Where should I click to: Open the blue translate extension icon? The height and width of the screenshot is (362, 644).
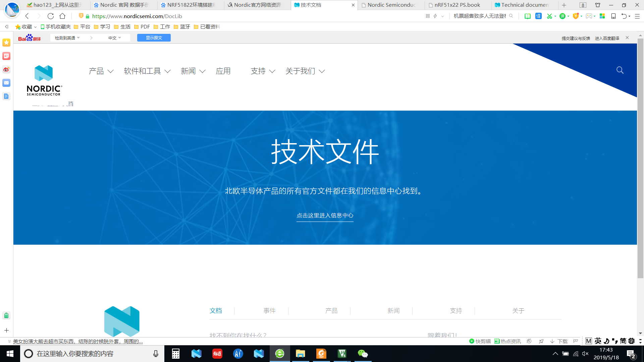click(x=538, y=16)
